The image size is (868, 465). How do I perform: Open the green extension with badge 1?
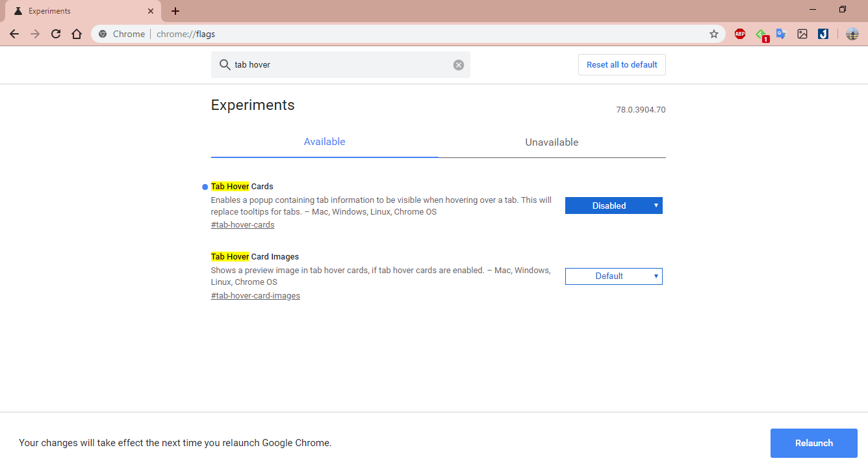[761, 34]
